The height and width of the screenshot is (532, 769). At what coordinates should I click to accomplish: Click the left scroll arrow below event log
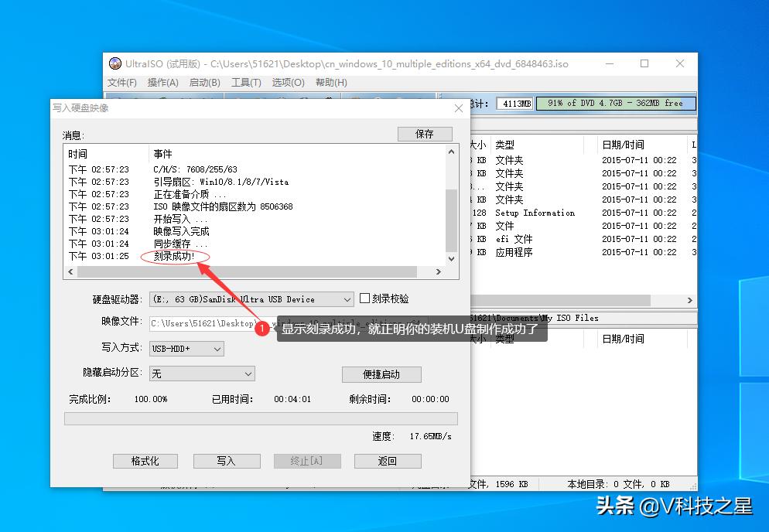click(70, 272)
